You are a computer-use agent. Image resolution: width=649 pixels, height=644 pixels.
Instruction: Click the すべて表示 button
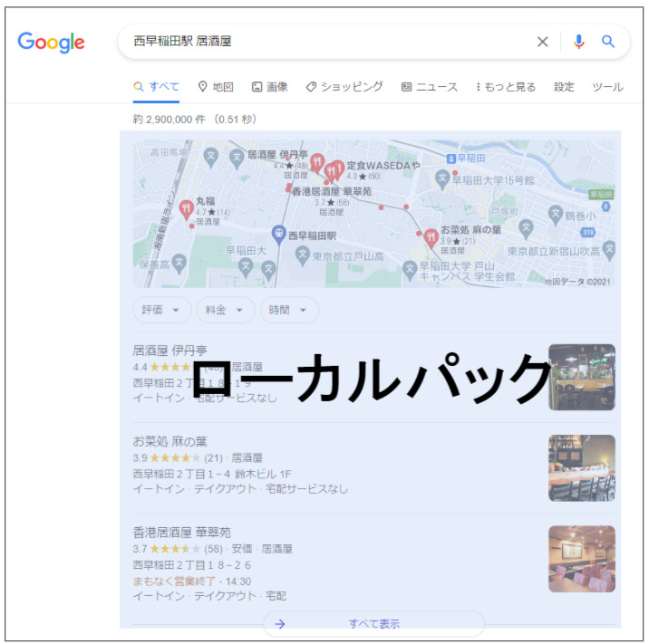(x=373, y=624)
